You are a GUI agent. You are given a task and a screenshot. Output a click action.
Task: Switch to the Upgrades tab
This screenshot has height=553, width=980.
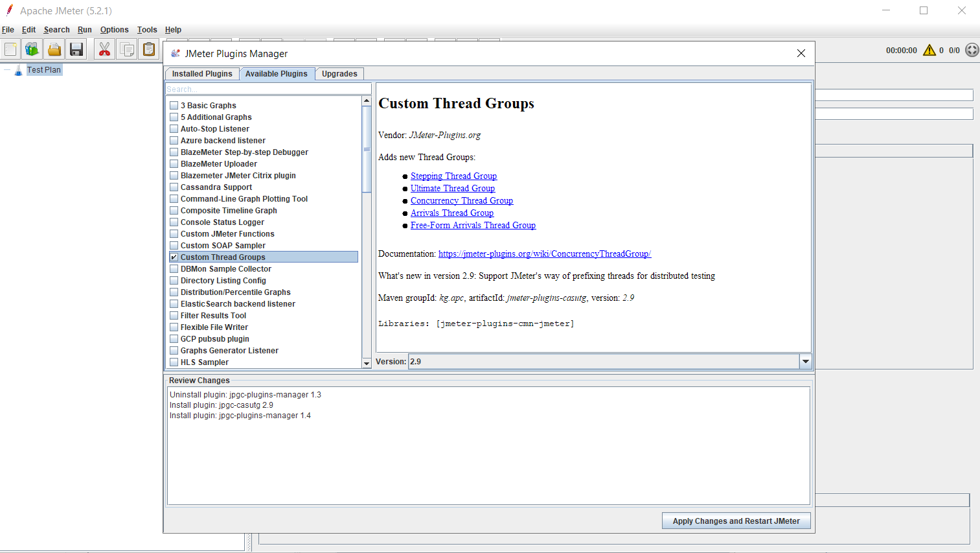pos(339,74)
